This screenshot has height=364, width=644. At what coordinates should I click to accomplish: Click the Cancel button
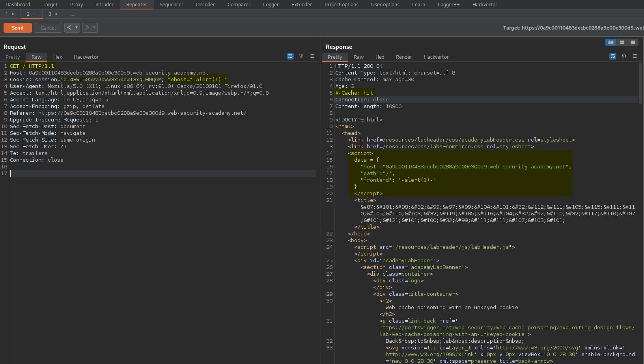coord(48,28)
